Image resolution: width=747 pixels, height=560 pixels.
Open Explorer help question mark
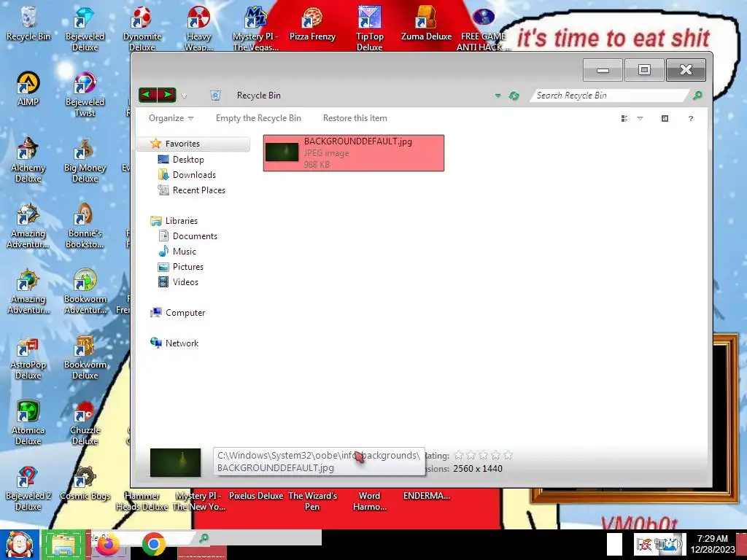(691, 119)
